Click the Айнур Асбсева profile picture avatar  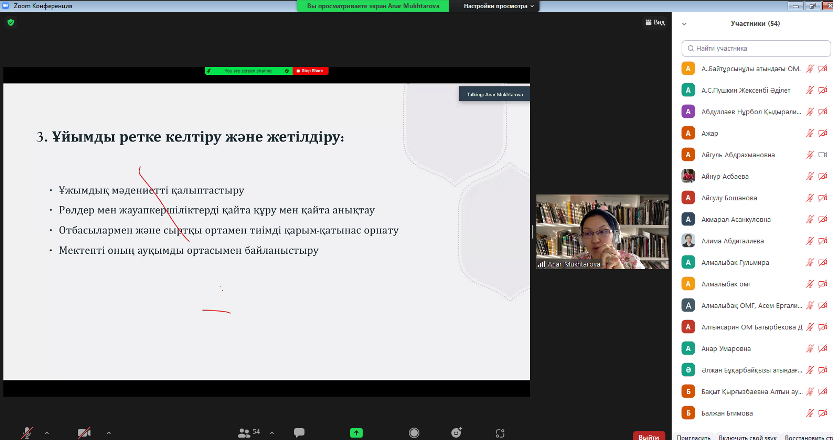[x=688, y=176]
